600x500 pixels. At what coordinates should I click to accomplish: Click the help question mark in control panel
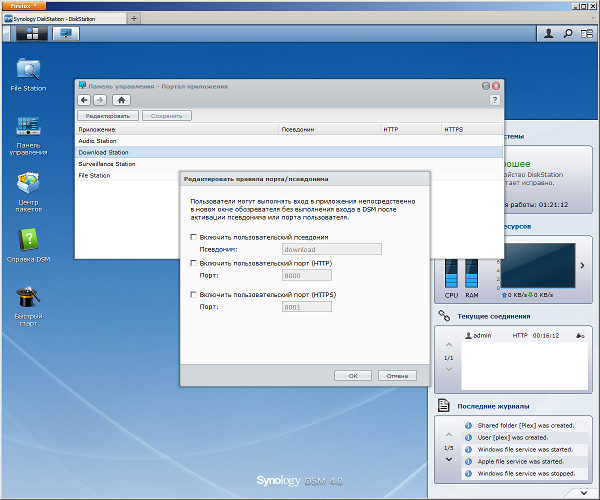pos(494,100)
